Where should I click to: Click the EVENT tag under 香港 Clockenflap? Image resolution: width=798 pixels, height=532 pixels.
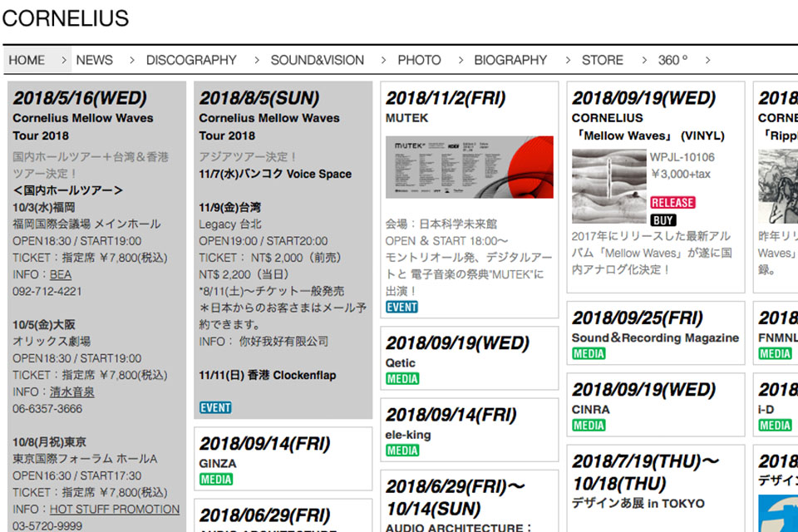point(215,408)
